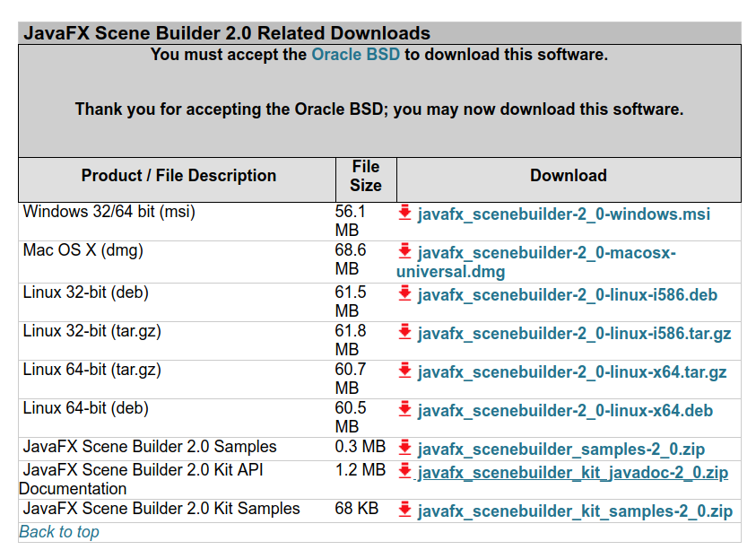Click download icon beside linux-x64.deb
The height and width of the screenshot is (550, 756).
click(405, 409)
